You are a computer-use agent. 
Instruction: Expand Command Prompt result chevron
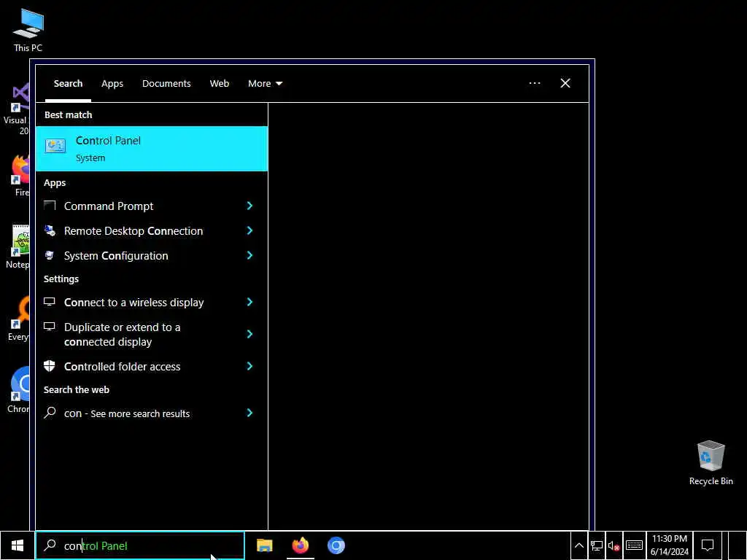click(x=249, y=206)
